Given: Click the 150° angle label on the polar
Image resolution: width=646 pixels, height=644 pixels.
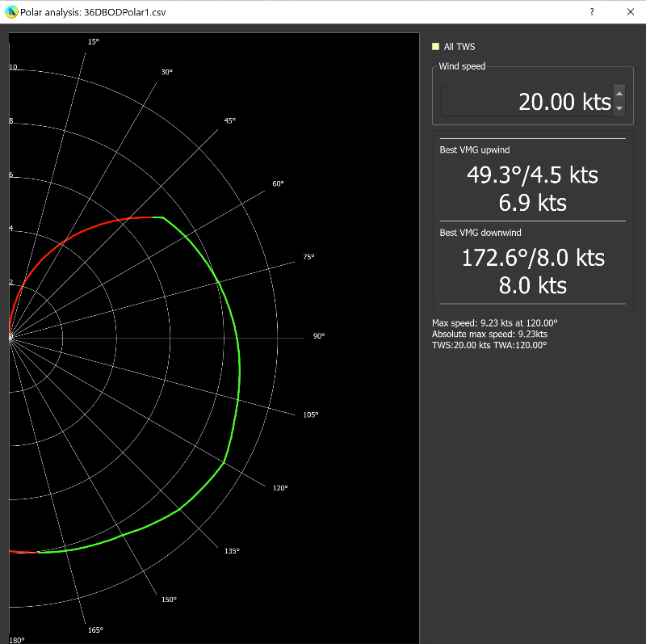Looking at the screenshot, I should point(169,600).
